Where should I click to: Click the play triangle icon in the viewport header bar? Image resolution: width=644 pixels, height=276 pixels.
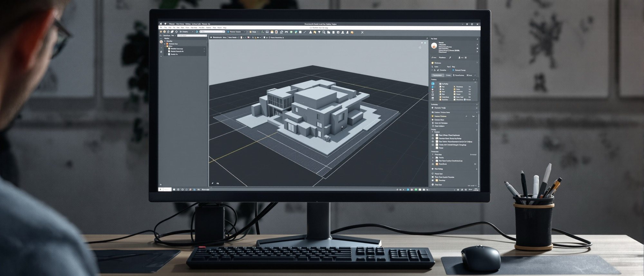[267, 38]
